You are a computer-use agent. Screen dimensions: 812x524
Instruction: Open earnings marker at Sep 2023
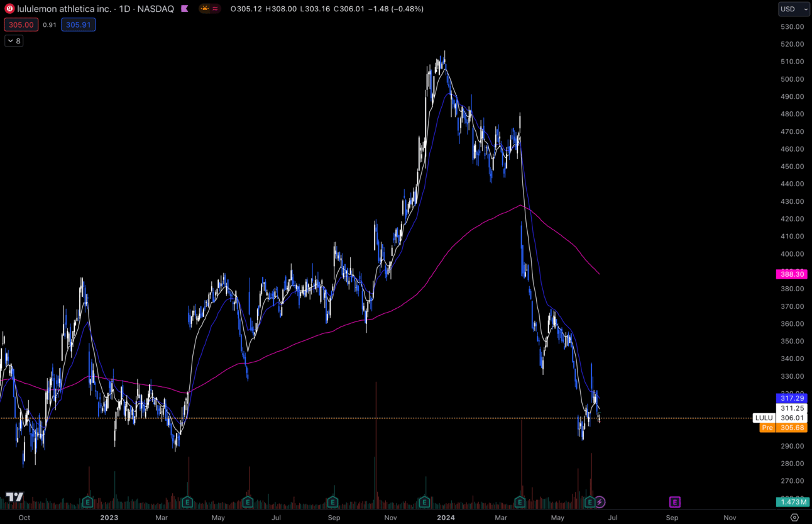tap(332, 502)
